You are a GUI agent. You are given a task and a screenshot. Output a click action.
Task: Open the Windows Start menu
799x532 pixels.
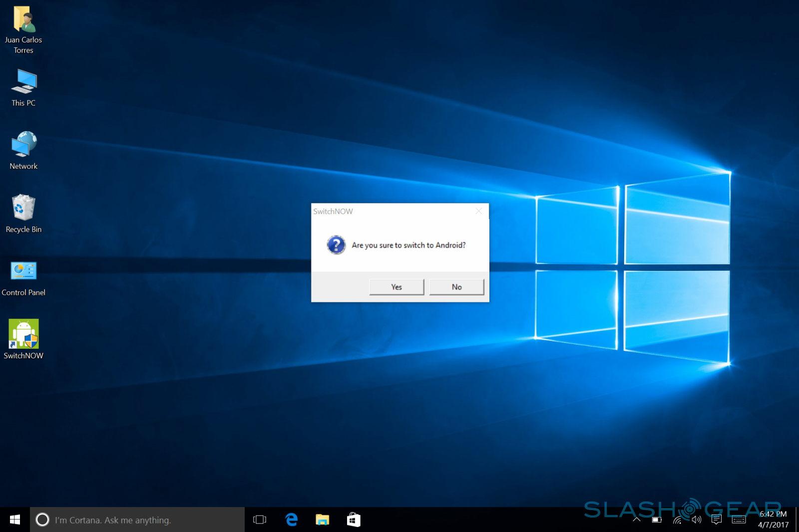click(15, 520)
